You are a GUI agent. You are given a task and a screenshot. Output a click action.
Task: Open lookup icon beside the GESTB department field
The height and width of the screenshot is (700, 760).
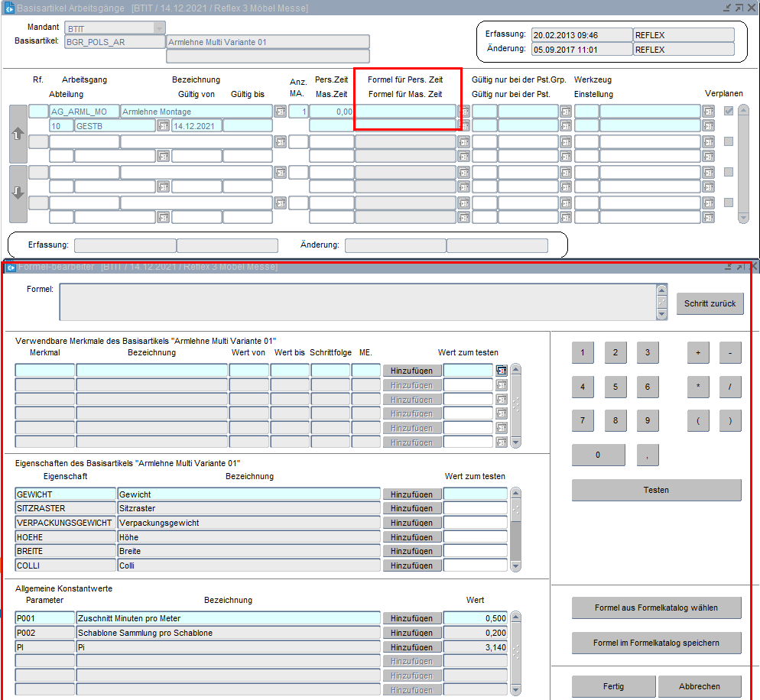coord(163,126)
